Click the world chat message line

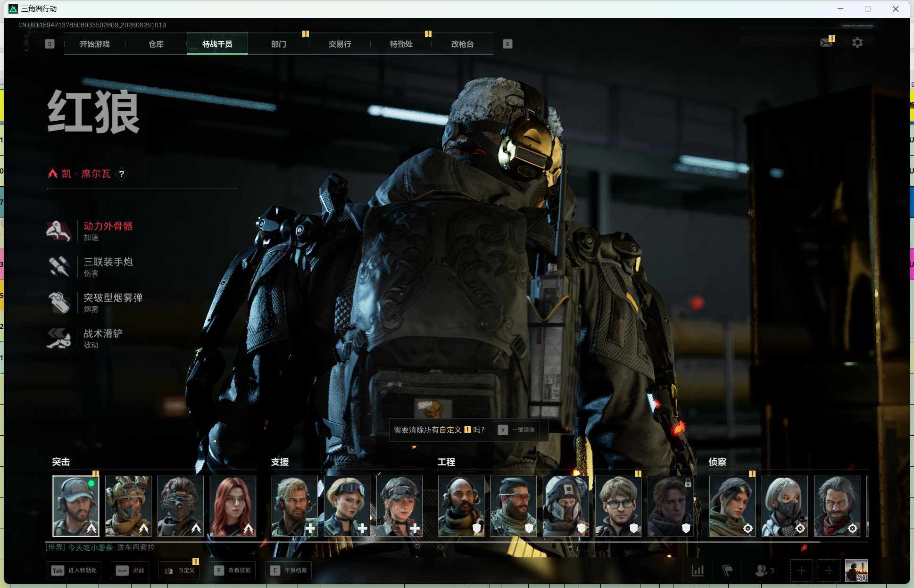pyautogui.click(x=100, y=547)
